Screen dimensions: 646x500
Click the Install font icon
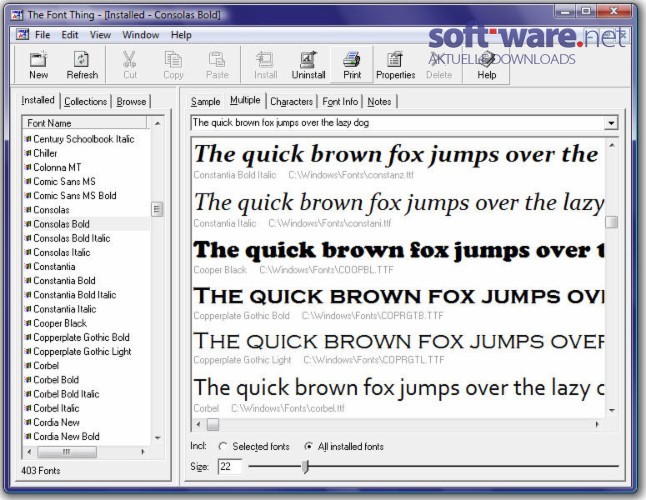[x=265, y=59]
